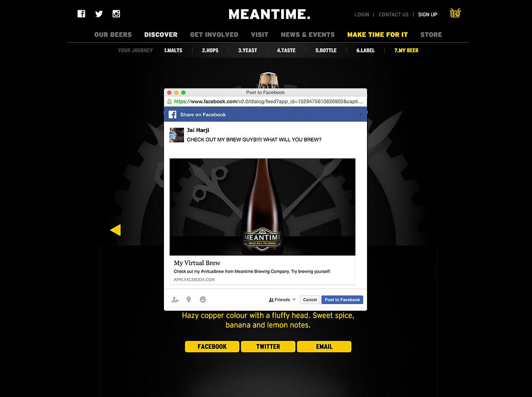Click the add location pin icon

(189, 299)
